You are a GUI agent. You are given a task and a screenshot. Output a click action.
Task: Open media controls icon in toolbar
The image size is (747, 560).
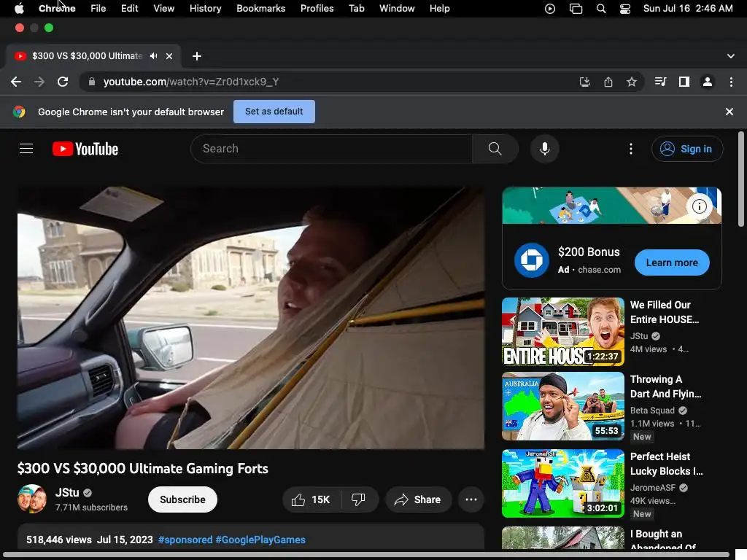(x=660, y=82)
